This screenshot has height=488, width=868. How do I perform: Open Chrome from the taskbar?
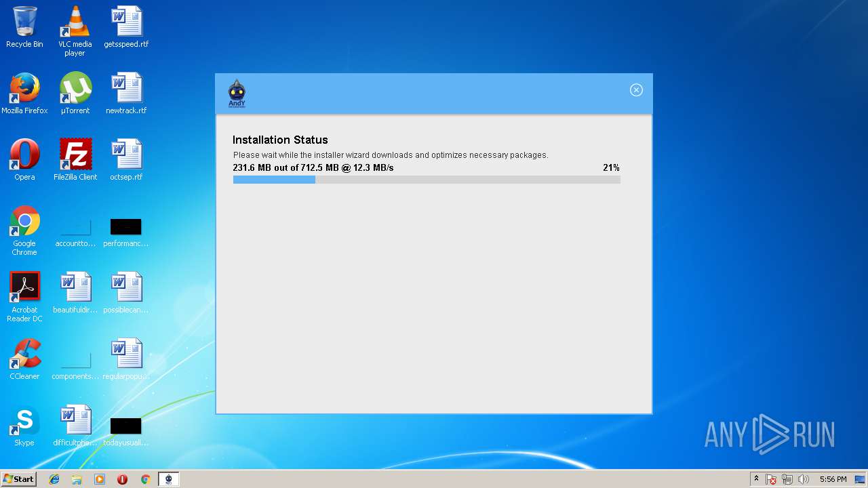coord(145,479)
